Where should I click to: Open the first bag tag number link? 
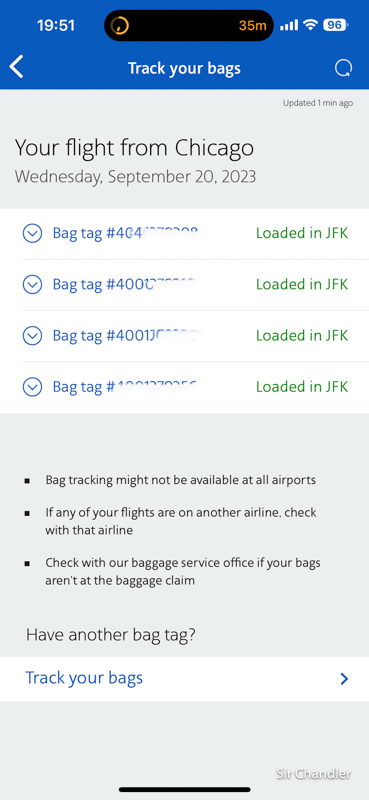coord(125,234)
